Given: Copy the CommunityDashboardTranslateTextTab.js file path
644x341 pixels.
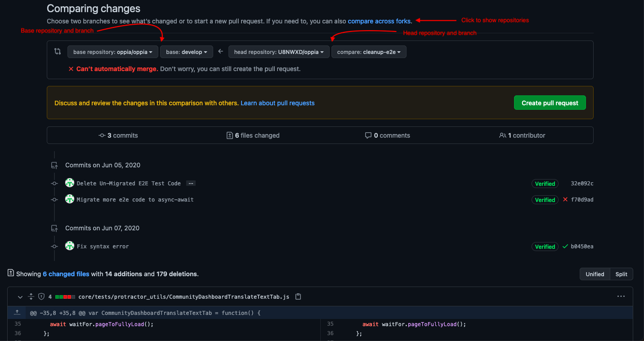Looking at the screenshot, I should (x=298, y=297).
